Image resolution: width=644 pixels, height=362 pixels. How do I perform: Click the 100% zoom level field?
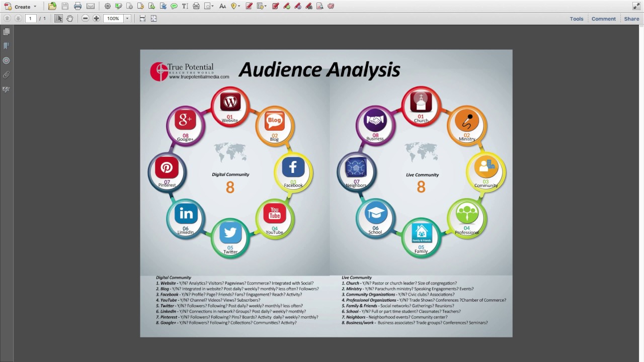pyautogui.click(x=113, y=18)
